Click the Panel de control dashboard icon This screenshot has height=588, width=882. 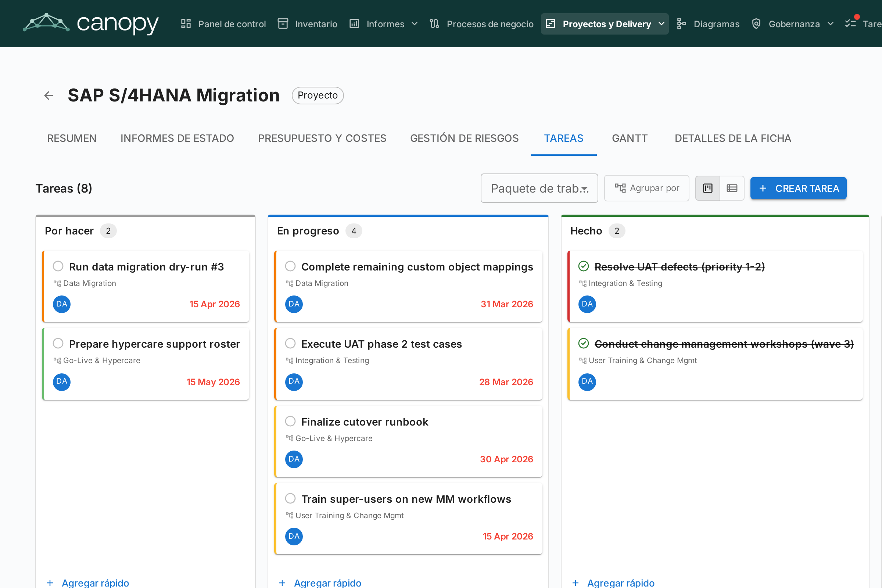[x=186, y=24]
